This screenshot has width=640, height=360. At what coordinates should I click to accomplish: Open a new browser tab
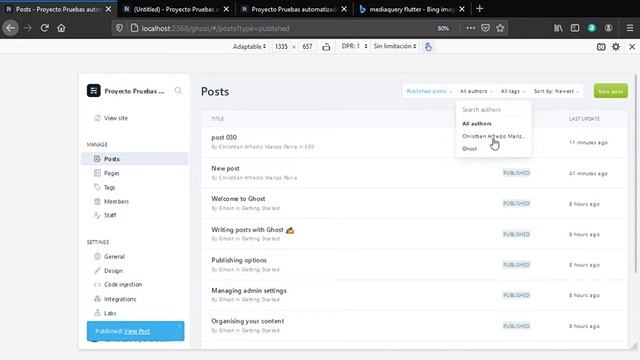[480, 9]
